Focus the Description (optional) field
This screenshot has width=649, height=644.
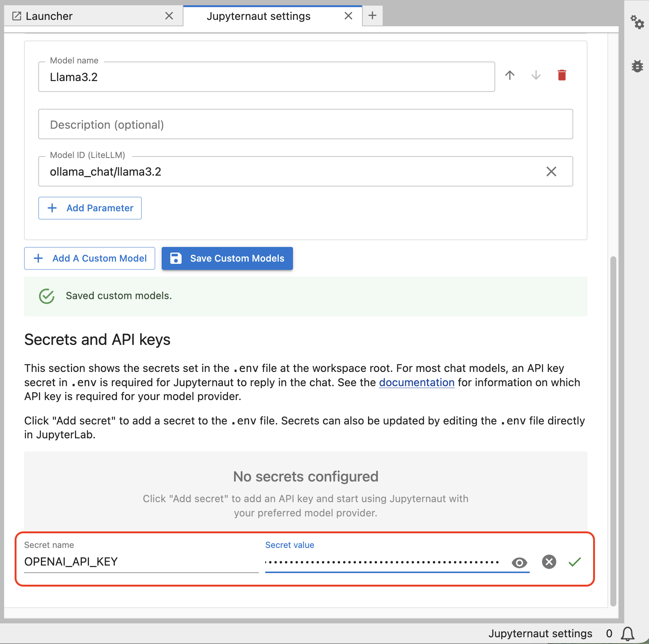[305, 124]
